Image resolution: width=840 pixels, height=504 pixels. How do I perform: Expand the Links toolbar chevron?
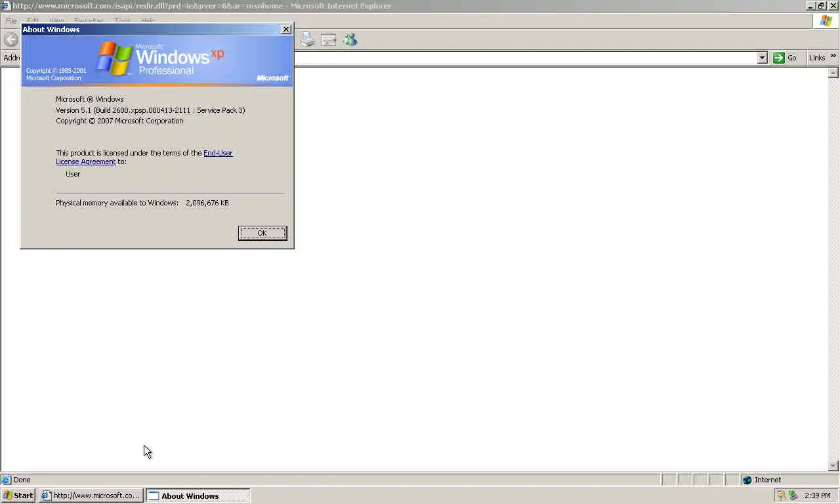click(x=833, y=56)
